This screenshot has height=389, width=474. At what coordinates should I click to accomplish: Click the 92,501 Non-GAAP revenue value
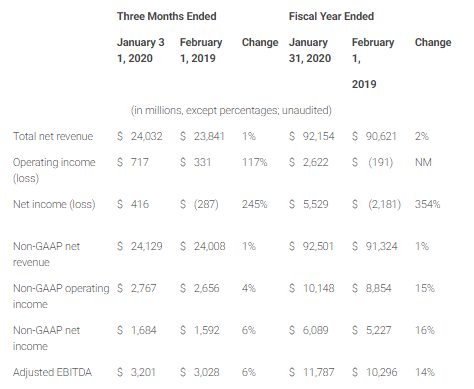coord(318,246)
